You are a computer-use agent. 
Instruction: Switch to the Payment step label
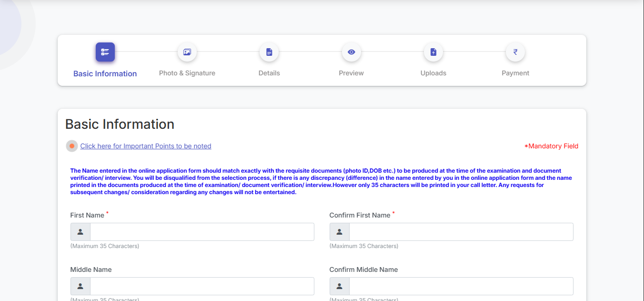coord(515,73)
